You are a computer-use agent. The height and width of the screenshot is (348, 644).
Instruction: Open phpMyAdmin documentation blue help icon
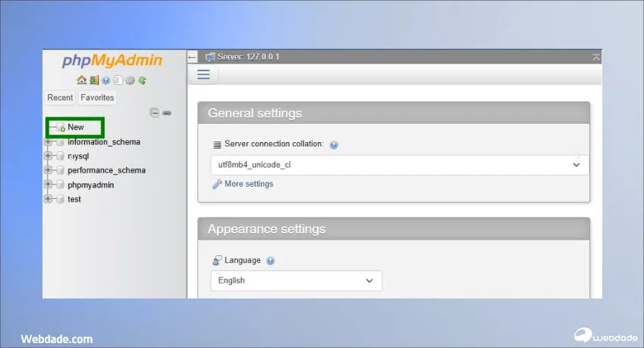pos(106,81)
